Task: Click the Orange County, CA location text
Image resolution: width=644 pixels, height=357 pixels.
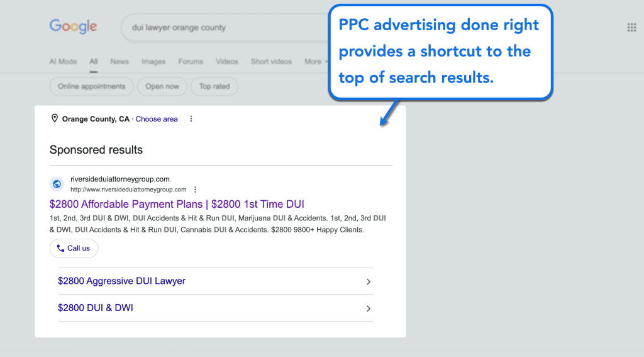Action: (96, 119)
